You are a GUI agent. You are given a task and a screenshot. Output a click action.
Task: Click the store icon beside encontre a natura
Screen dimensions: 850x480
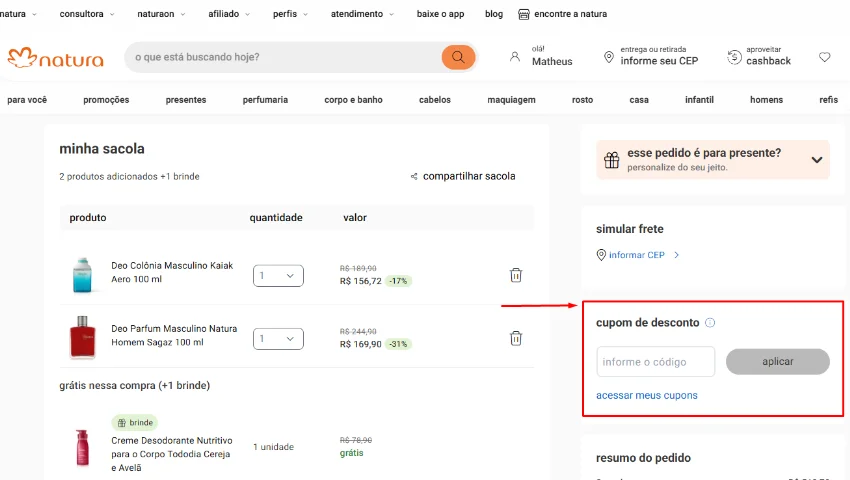coord(524,14)
